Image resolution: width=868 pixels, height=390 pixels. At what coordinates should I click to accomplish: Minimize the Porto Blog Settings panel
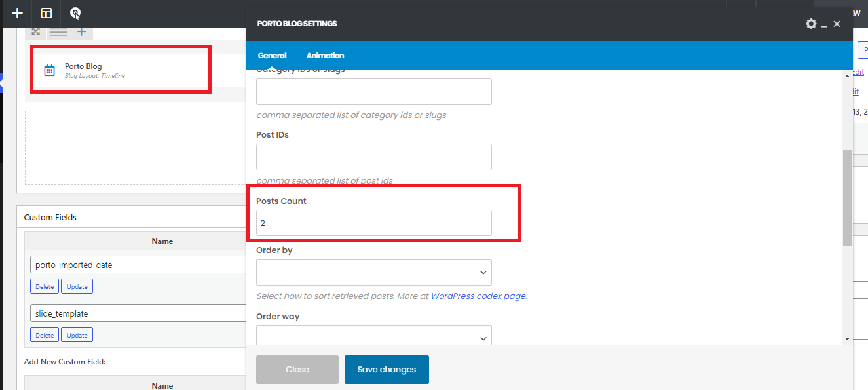[x=825, y=24]
